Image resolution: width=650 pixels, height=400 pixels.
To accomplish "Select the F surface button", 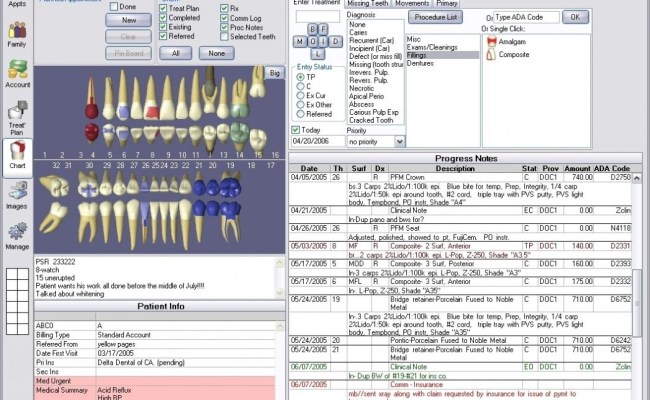I will [323, 29].
